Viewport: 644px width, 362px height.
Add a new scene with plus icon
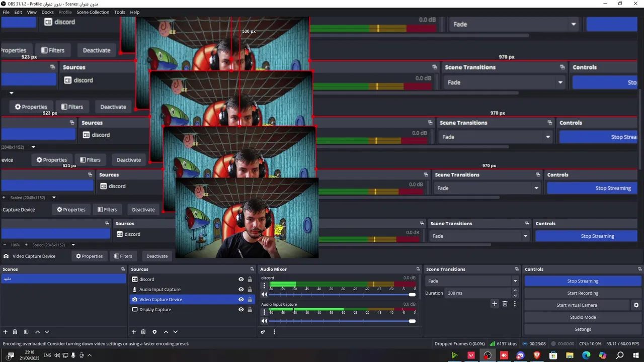coord(6,332)
